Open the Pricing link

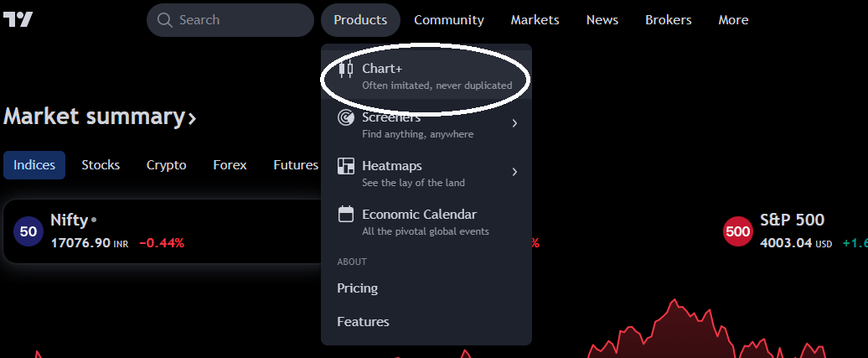358,288
